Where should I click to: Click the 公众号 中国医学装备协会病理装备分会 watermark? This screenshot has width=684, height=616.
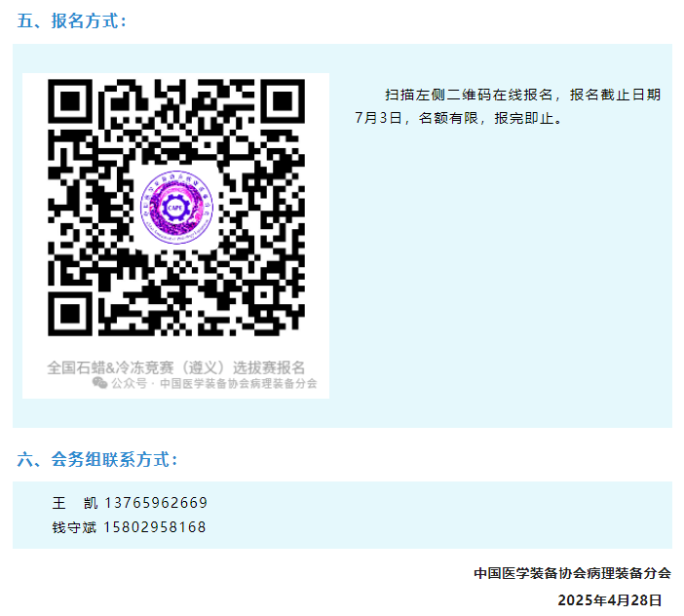pyautogui.click(x=205, y=383)
